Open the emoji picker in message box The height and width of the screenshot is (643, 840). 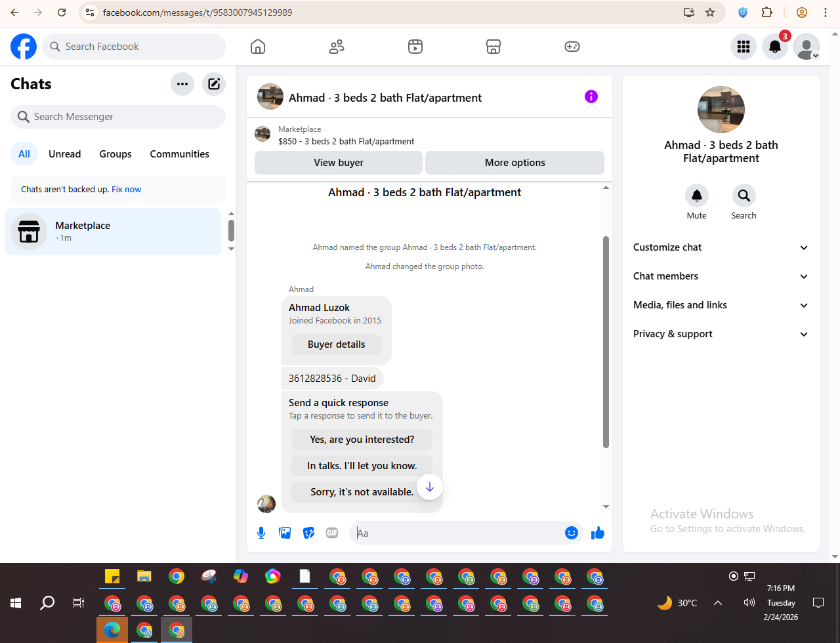572,533
